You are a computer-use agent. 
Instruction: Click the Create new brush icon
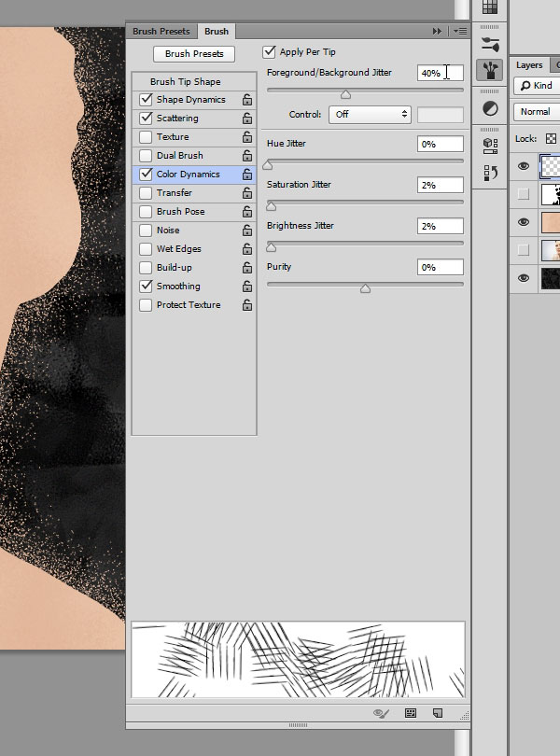(x=436, y=713)
